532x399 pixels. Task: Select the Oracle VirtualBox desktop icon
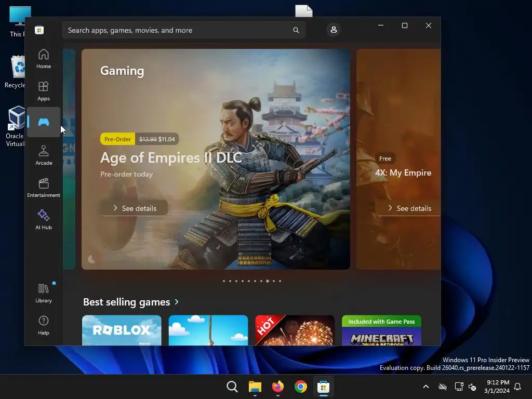click(x=15, y=126)
